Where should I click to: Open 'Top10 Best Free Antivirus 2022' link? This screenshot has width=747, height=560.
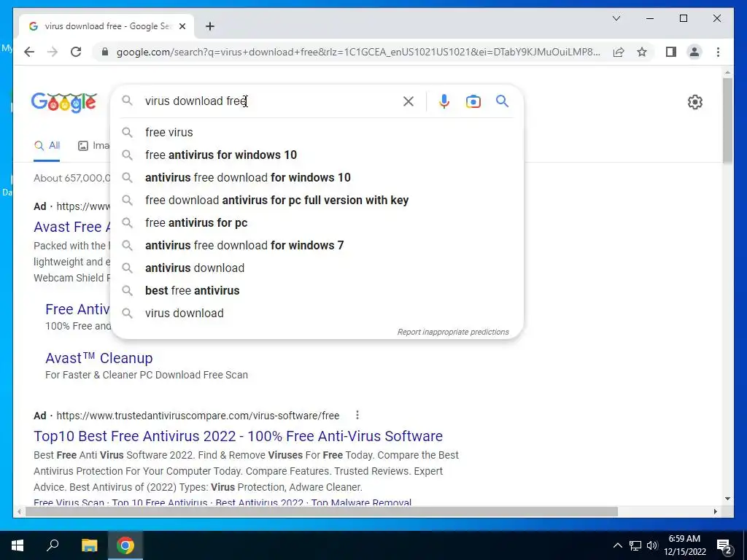coord(238,436)
